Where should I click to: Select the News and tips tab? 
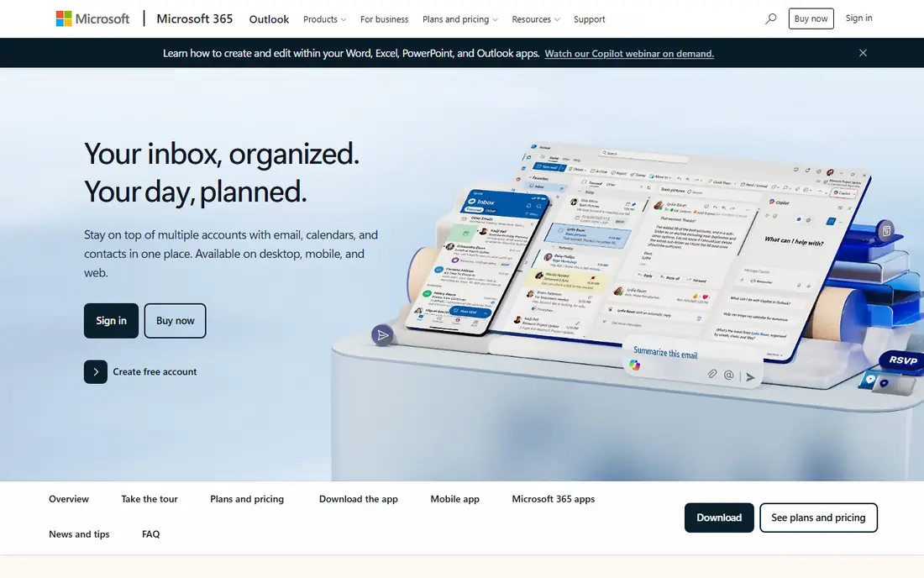tap(79, 534)
